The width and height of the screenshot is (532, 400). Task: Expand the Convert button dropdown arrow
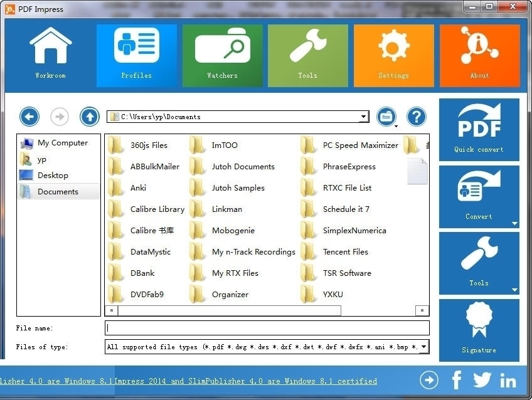[514, 223]
